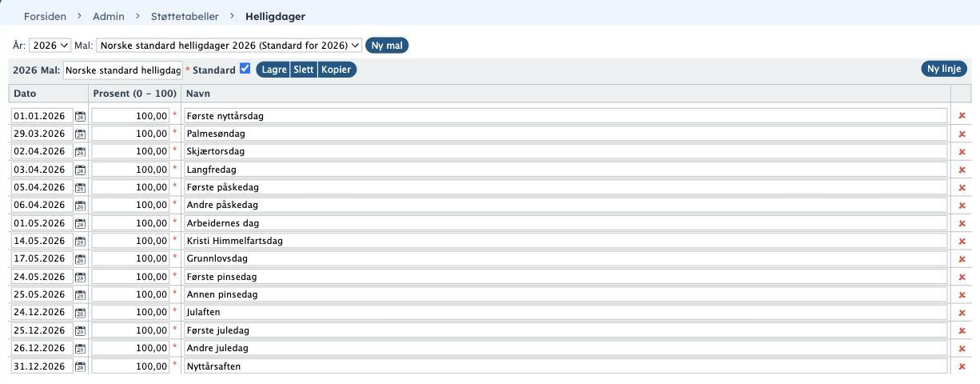Image resolution: width=980 pixels, height=384 pixels.
Task: Open calendar picker for 29.03.2026 row
Action: coord(80,134)
